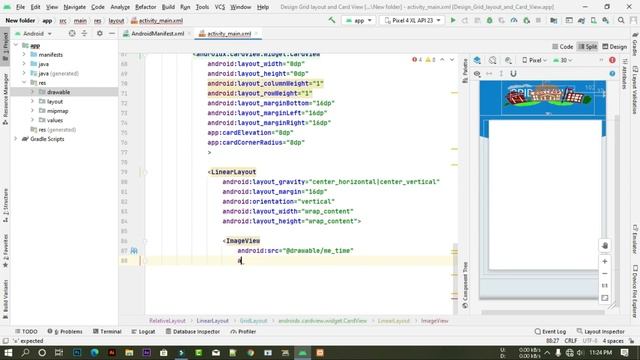640x360 pixels.
Task: Open the Logcat tool window
Action: [x=143, y=331]
